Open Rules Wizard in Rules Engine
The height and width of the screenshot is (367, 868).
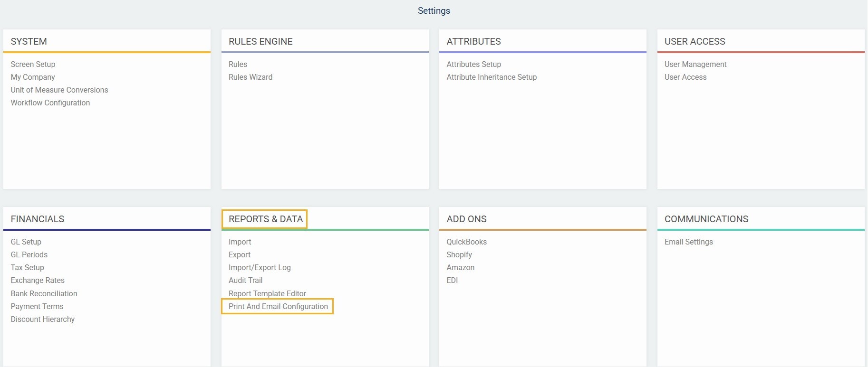pyautogui.click(x=251, y=77)
